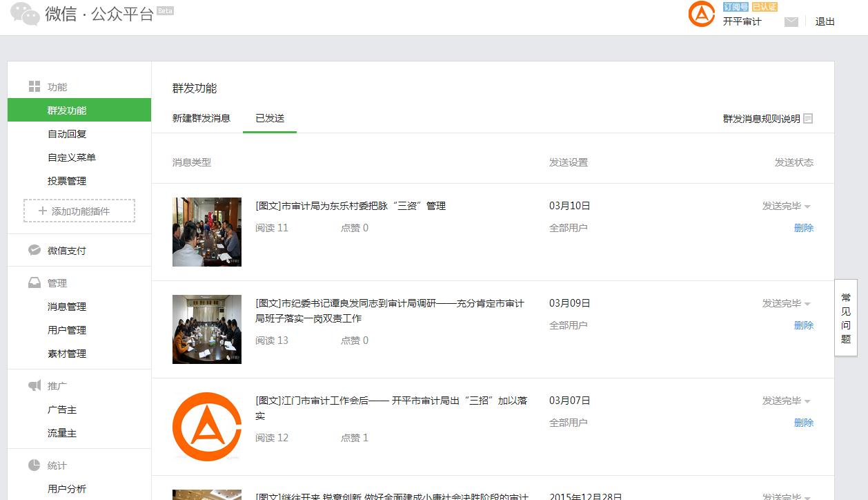Click thumbnail of 东乐村委 article
The image size is (868, 500).
tap(207, 232)
